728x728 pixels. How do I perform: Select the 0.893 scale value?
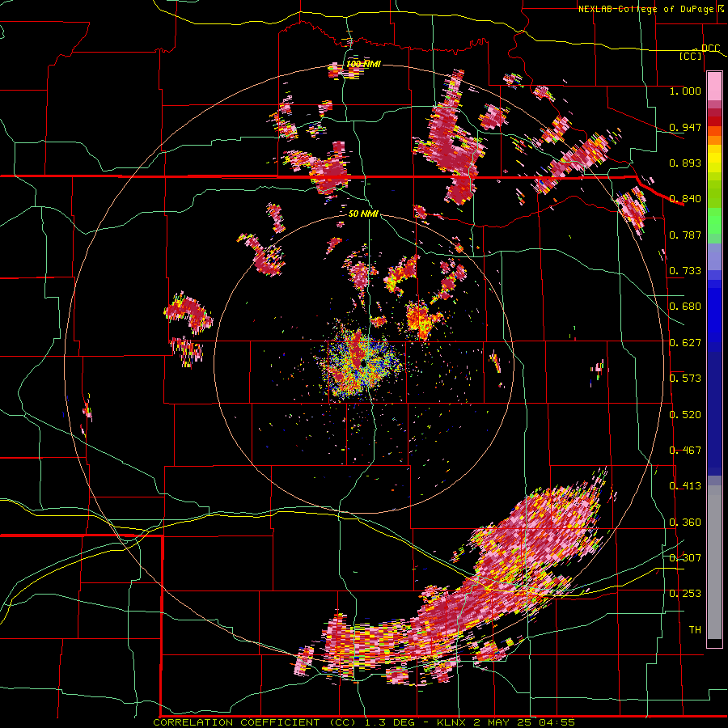click(685, 163)
